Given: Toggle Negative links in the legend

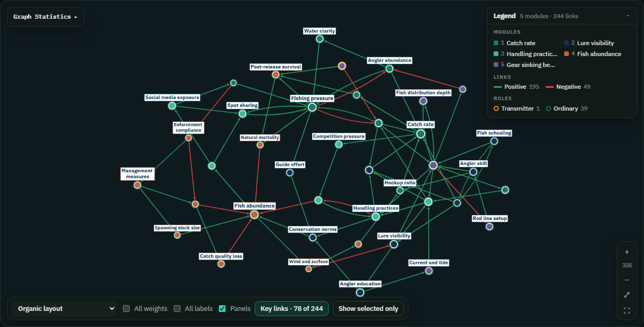Looking at the screenshot, I should coord(568,87).
